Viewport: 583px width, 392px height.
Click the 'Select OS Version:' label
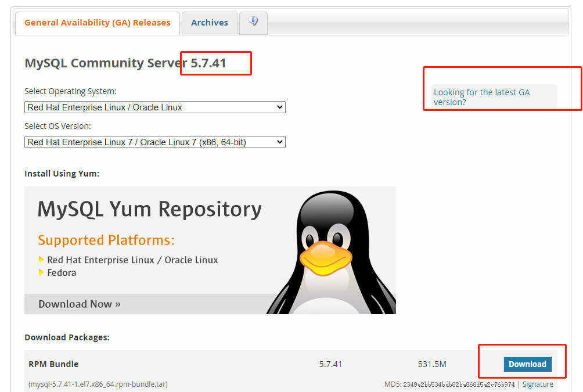tap(57, 126)
